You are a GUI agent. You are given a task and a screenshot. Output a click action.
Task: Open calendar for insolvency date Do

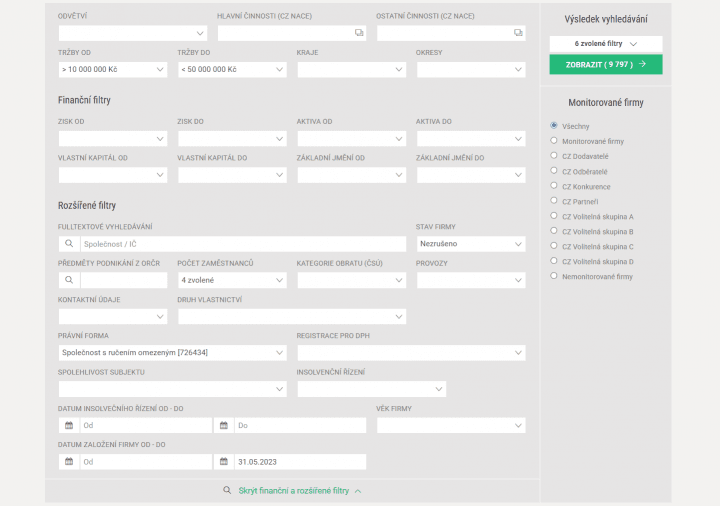pos(224,425)
